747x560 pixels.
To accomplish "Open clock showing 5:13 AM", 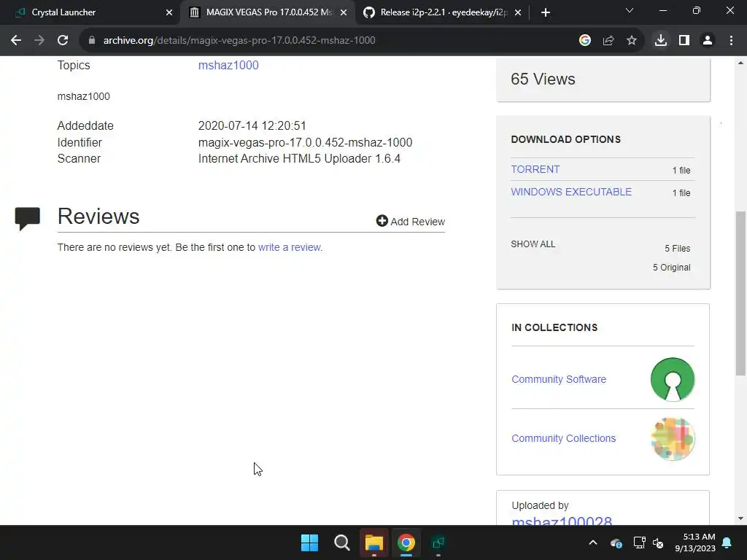I will pyautogui.click(x=695, y=542).
